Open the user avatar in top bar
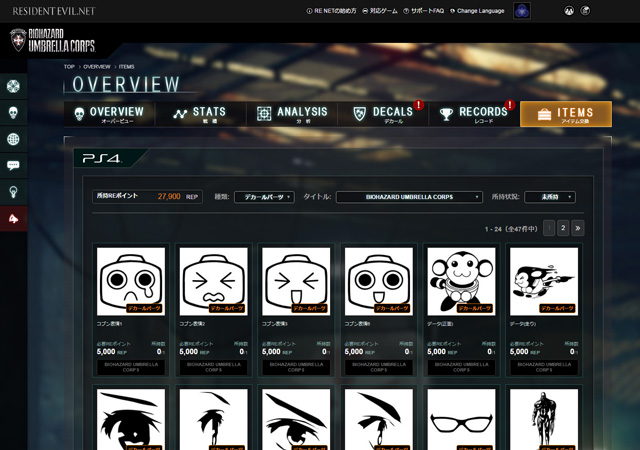 (521, 11)
